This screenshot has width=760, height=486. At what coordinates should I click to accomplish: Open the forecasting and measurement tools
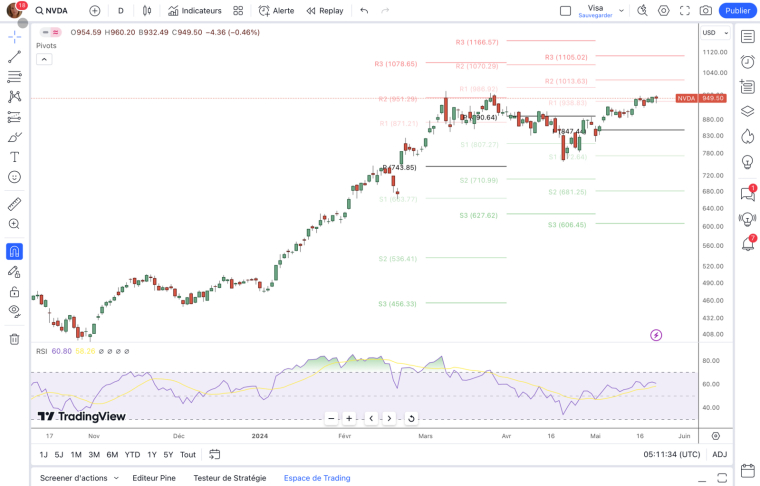coord(15,117)
